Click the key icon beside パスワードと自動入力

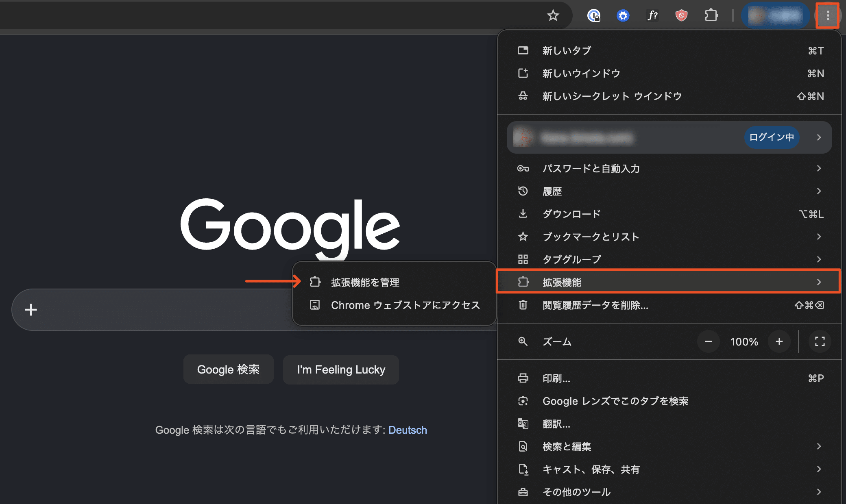point(523,169)
